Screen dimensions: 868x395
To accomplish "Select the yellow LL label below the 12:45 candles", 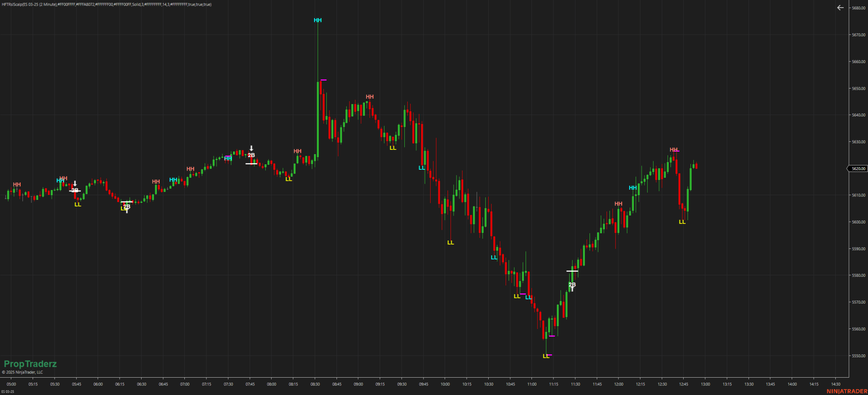I will 682,222.
